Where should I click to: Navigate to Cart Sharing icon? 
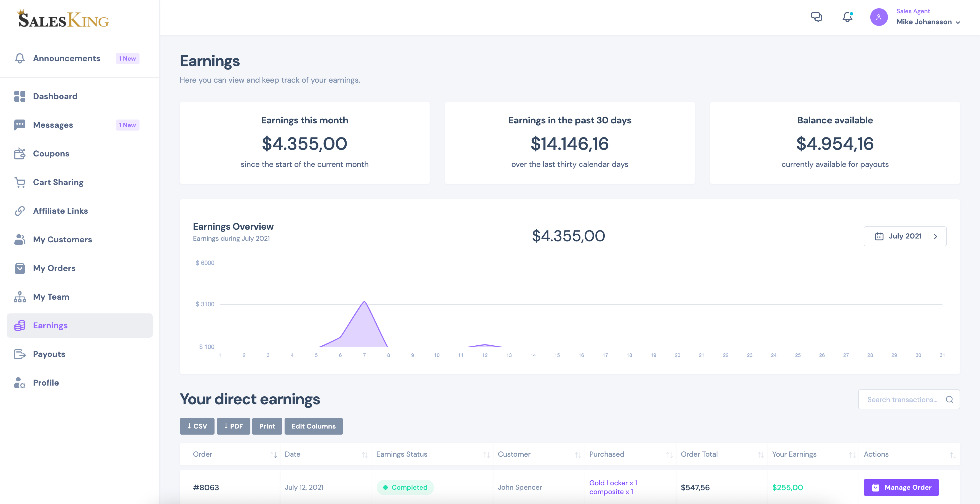(20, 182)
